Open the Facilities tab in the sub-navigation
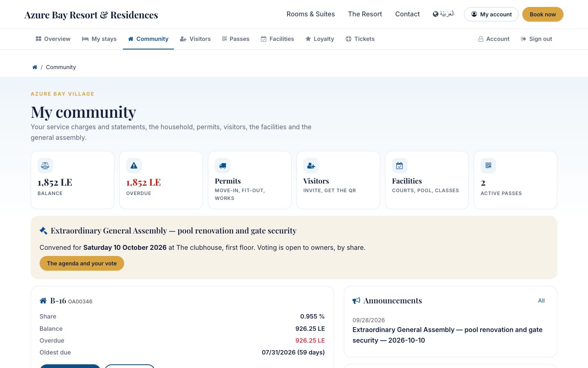 tap(277, 39)
